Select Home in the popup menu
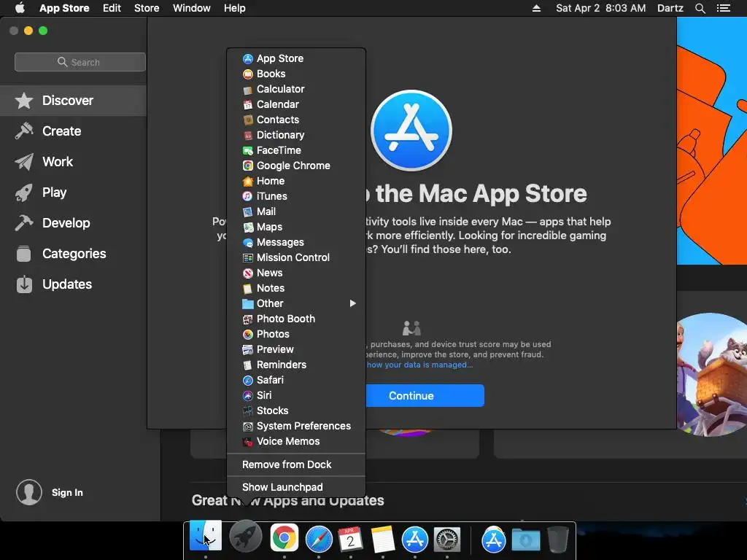This screenshot has width=747, height=560. [296, 181]
